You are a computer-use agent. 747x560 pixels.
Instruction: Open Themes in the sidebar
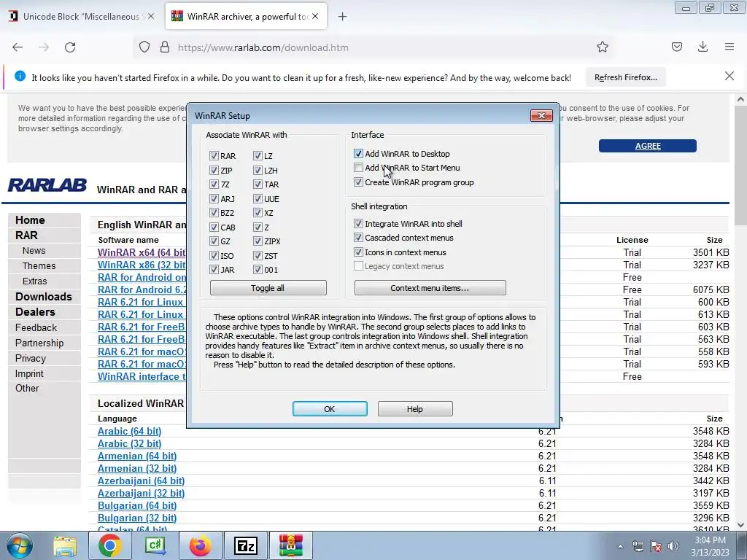[x=39, y=265]
